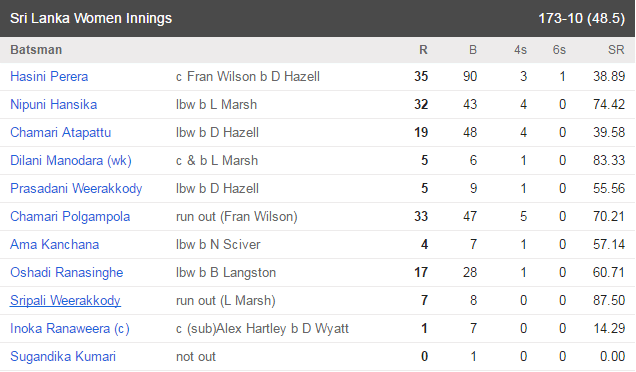
Task: Follow the underlined Sripali Weerakkody link
Action: [65, 300]
